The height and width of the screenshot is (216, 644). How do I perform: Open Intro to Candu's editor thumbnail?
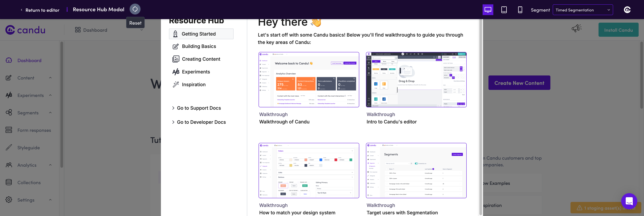click(x=416, y=80)
